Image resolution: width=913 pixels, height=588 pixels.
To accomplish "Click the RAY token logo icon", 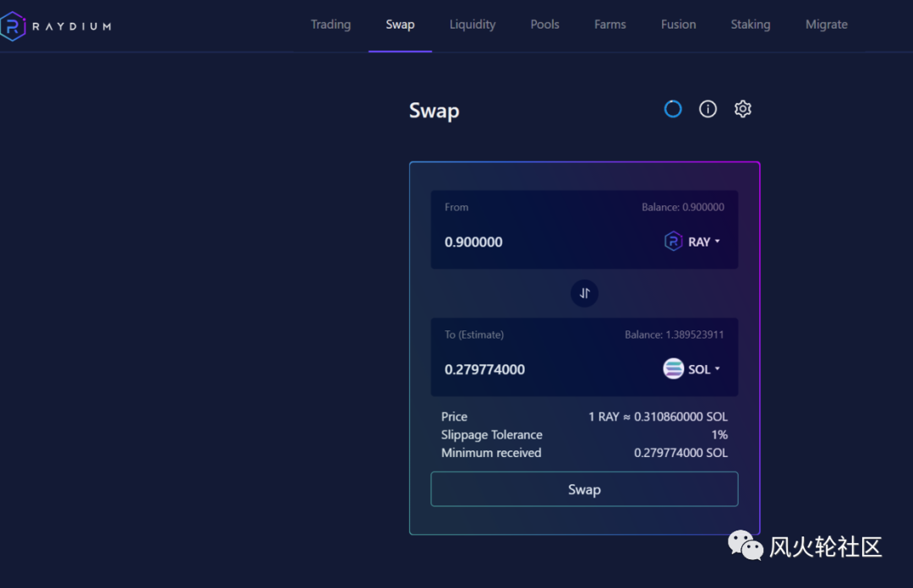I will click(x=673, y=241).
